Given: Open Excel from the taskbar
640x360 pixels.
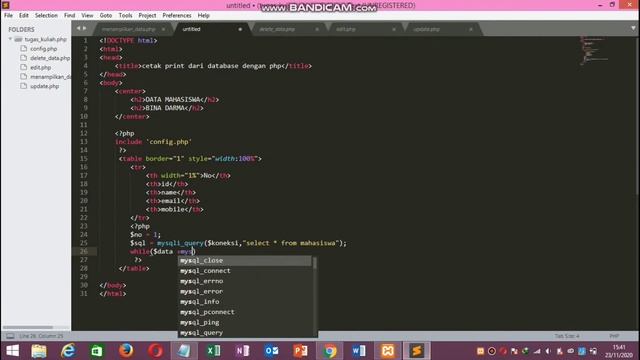Looking at the screenshot, I should pos(213,351).
